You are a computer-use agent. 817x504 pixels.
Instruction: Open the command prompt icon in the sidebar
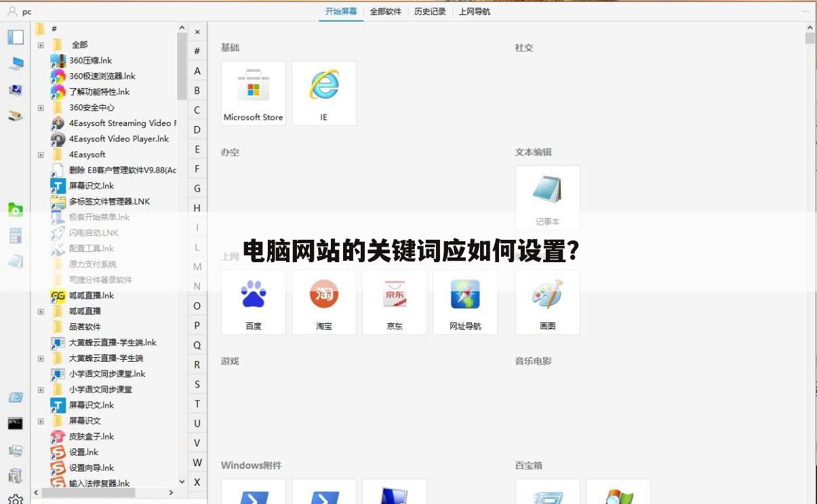pos(15,423)
